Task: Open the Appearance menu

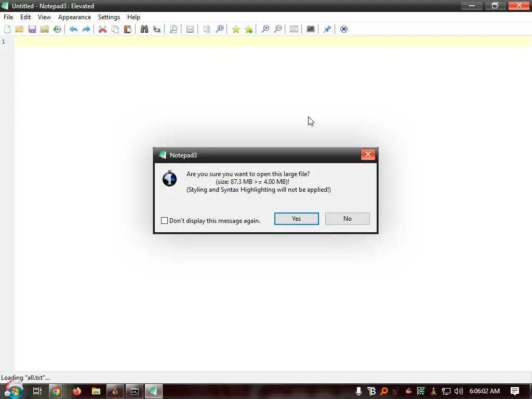Action: pyautogui.click(x=74, y=17)
